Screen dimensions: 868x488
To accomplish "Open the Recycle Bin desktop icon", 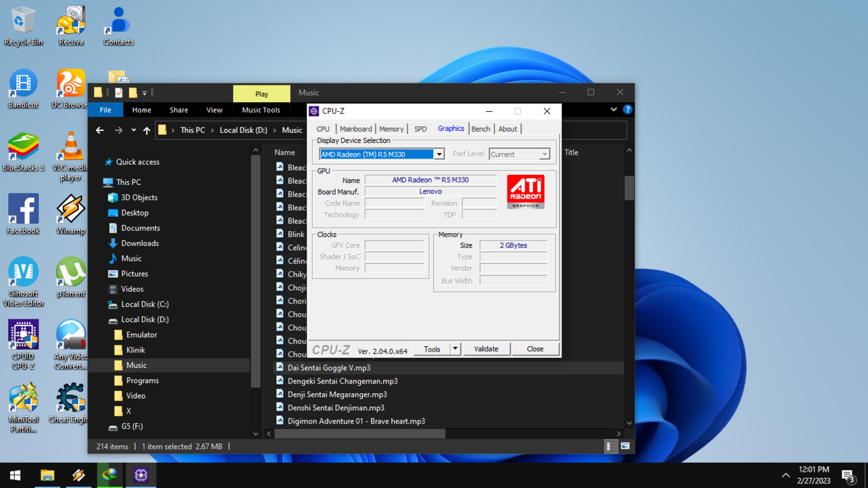I will 23,27.
